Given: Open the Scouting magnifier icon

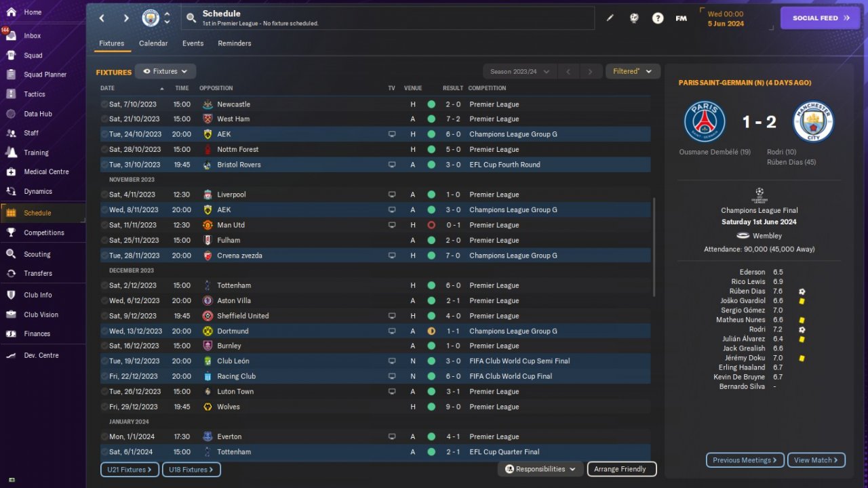Looking at the screenshot, I should point(11,254).
